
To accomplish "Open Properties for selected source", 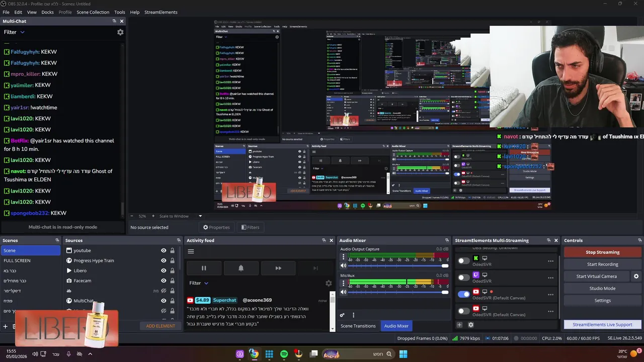I will [216, 227].
